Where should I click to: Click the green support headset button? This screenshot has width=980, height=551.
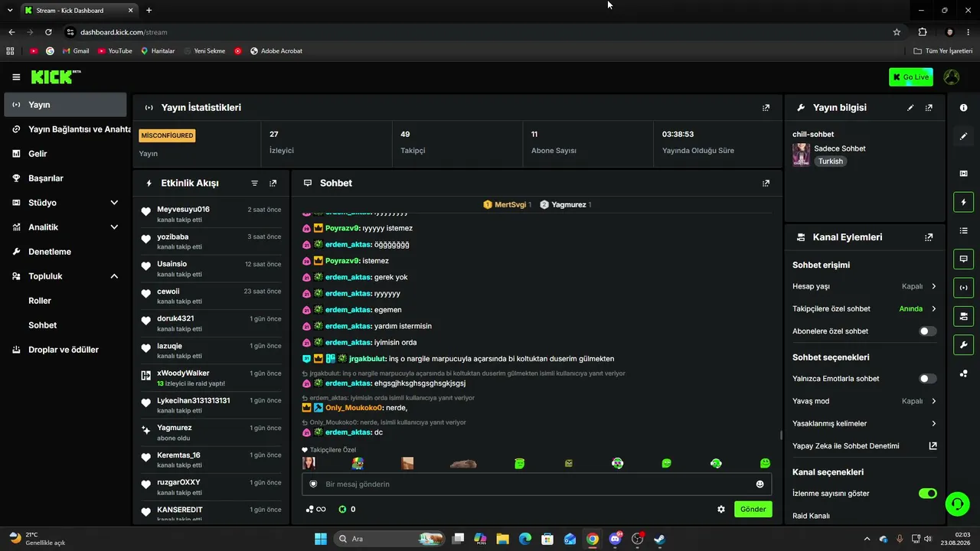(957, 504)
